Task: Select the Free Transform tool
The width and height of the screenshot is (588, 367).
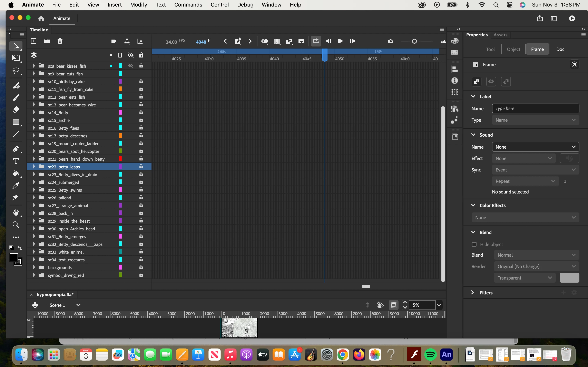Action: click(x=16, y=58)
